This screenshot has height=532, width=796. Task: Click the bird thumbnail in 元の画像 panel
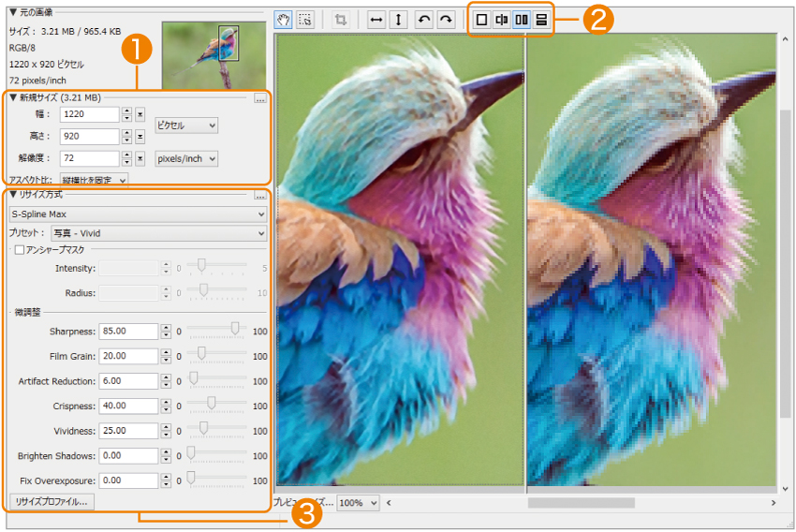[x=213, y=54]
